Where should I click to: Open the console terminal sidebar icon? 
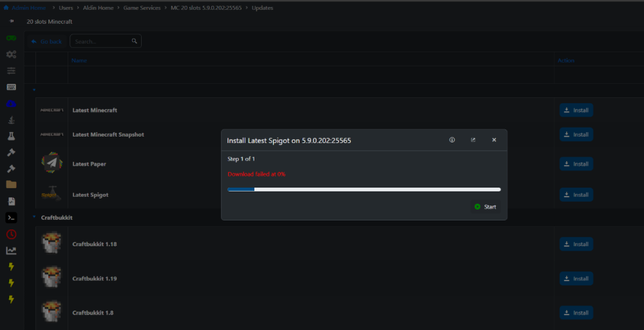(x=12, y=218)
